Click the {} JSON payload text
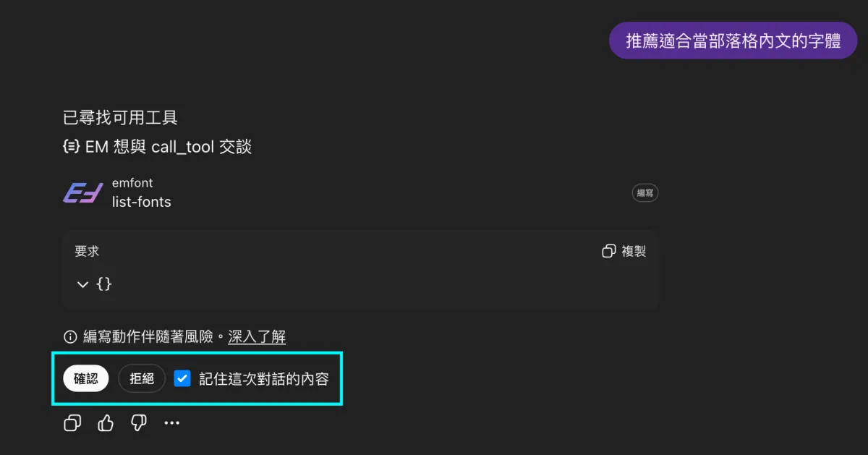This screenshot has width=868, height=455. point(103,284)
